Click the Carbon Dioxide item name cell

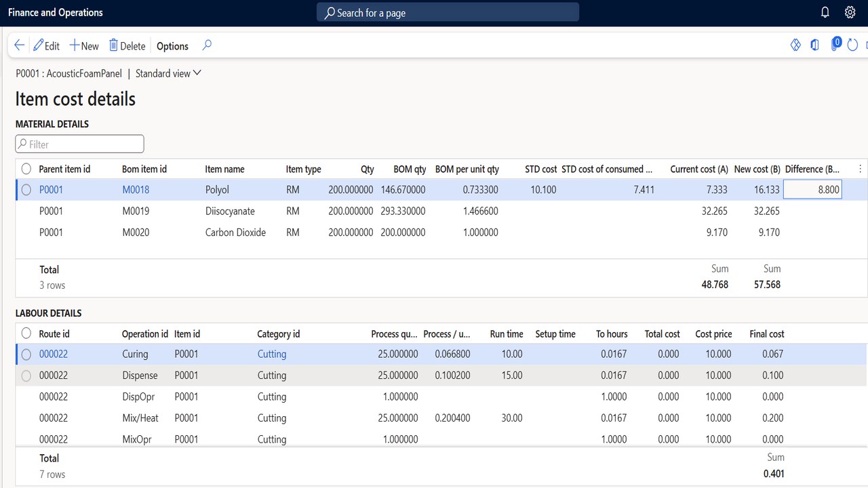(x=235, y=232)
